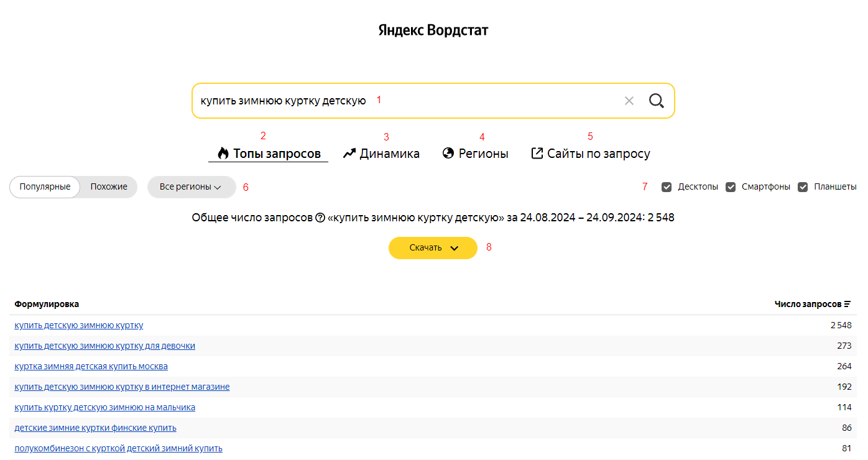Open the на мальчика query link
Image resolution: width=868 pixels, height=460 pixels.
[x=105, y=407]
